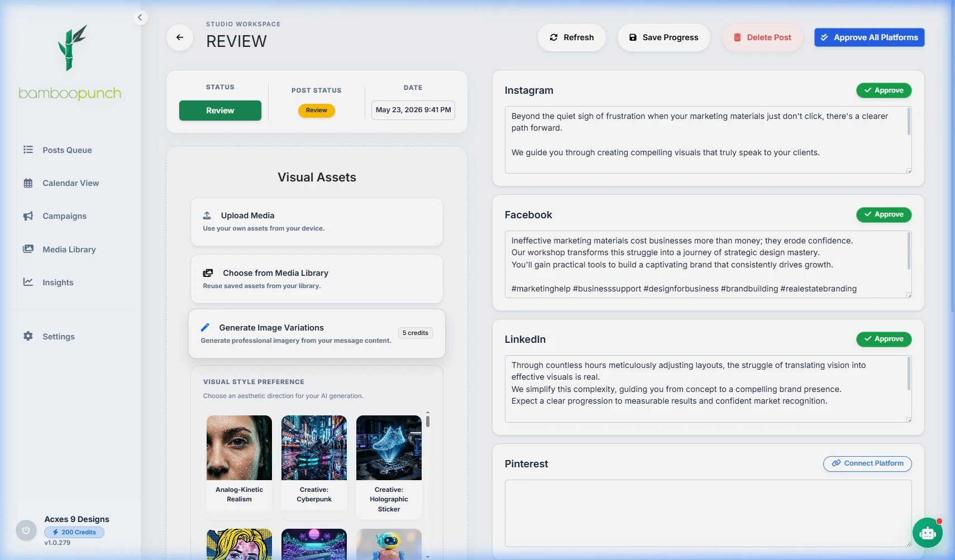Click Save Progress button

[x=663, y=37]
